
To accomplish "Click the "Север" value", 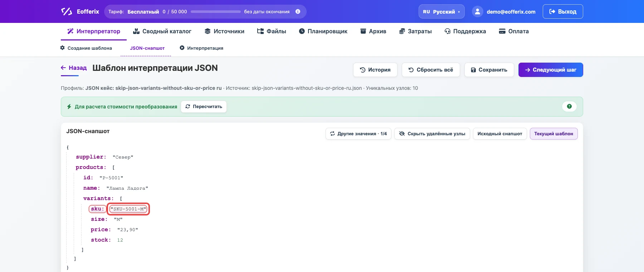I will pos(123,157).
